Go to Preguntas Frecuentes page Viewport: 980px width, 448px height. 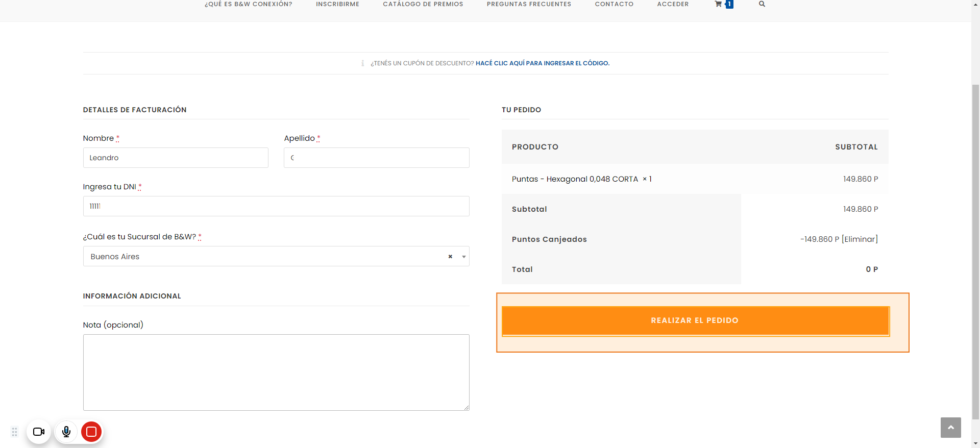click(x=529, y=4)
